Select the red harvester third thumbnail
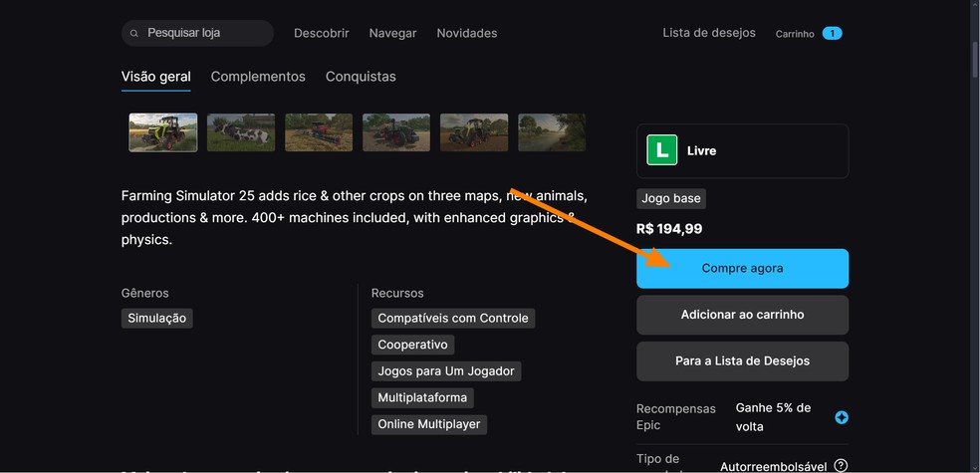Screen dimensions: 980x473 [319, 132]
